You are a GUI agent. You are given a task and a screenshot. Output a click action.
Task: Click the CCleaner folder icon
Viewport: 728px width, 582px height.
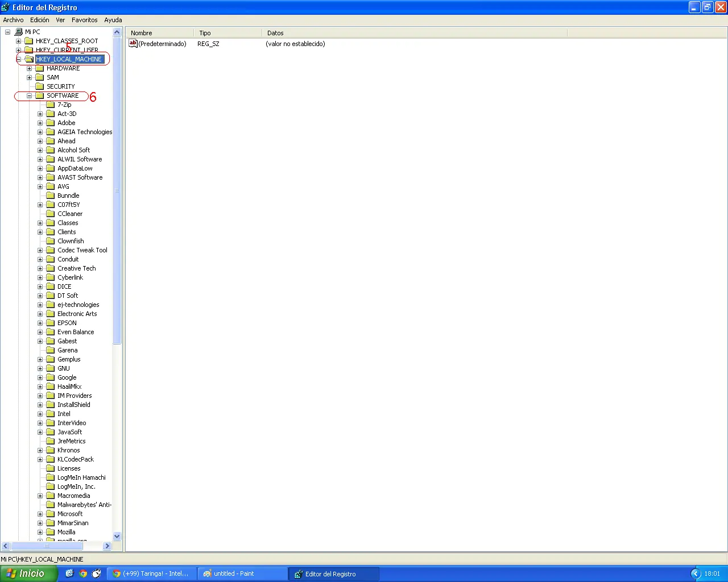pyautogui.click(x=51, y=214)
